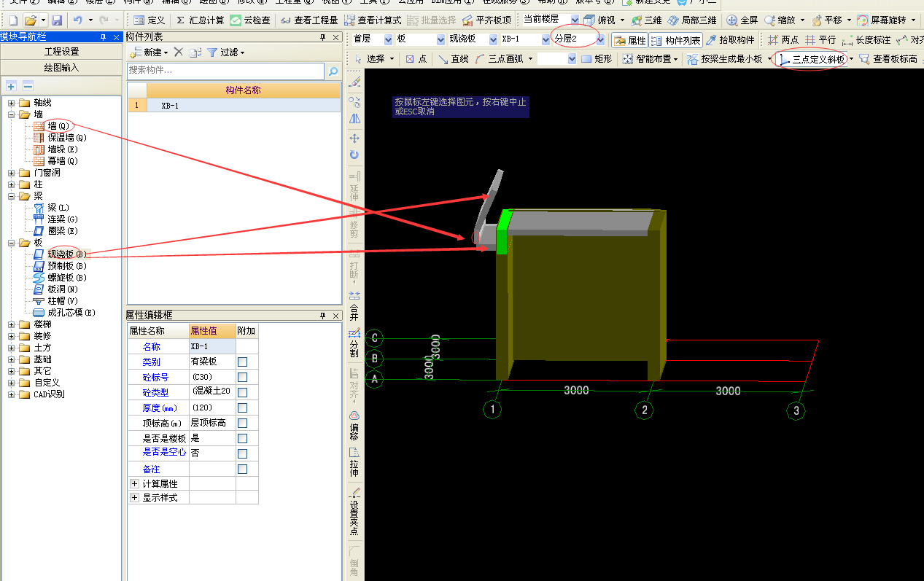Select 点 point draw tool
924x581 pixels.
(x=416, y=59)
